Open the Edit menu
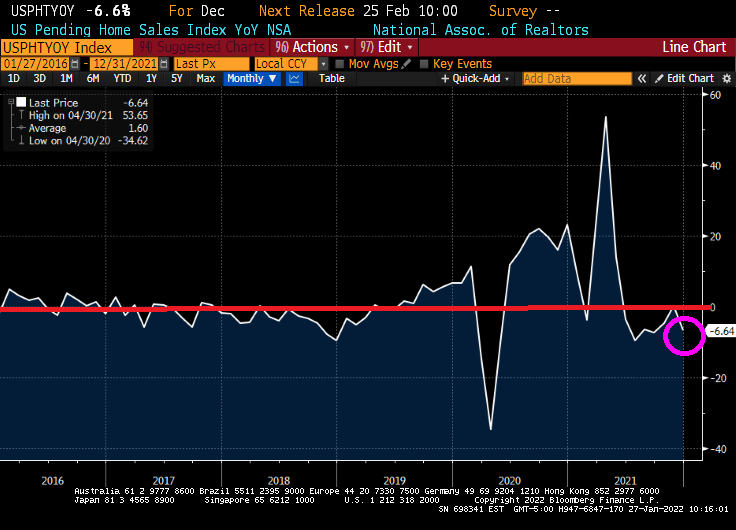 389,47
